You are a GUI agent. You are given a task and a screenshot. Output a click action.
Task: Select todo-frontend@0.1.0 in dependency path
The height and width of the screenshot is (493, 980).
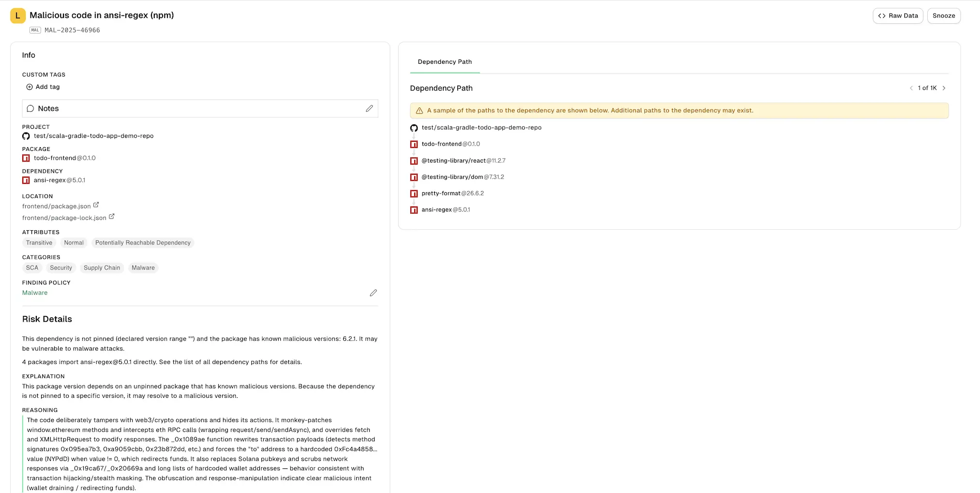coord(451,144)
